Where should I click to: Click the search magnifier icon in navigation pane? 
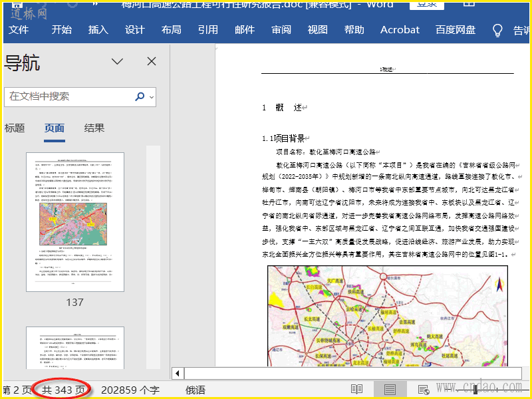click(x=140, y=96)
